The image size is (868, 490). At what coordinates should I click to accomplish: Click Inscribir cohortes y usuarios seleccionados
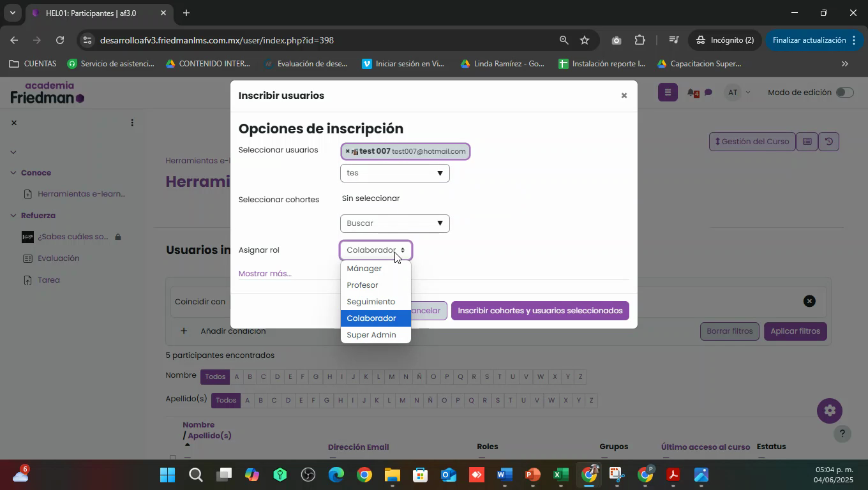pos(540,311)
